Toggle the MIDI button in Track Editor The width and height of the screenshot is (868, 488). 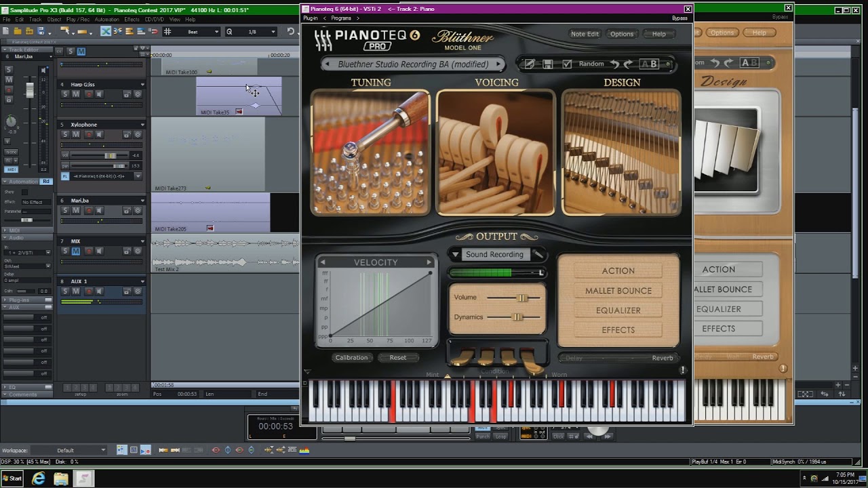[11, 169]
